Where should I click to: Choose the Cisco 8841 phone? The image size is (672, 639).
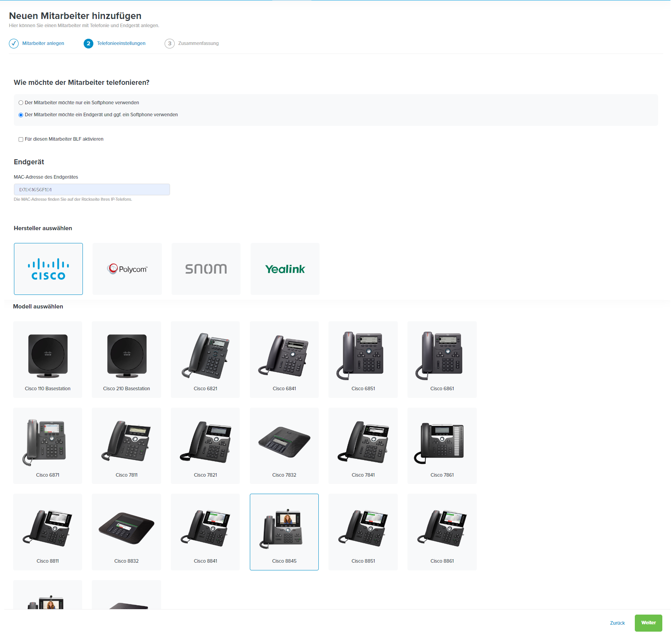[x=205, y=532]
